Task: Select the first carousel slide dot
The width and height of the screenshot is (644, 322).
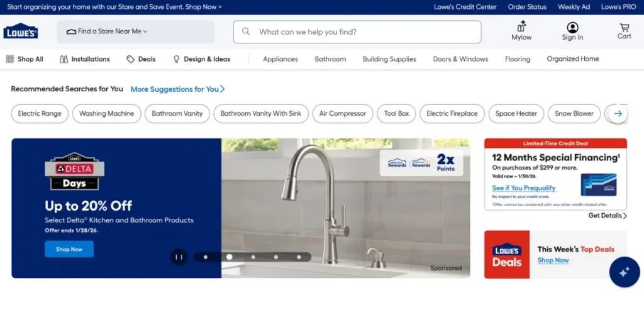Action: [x=206, y=257]
